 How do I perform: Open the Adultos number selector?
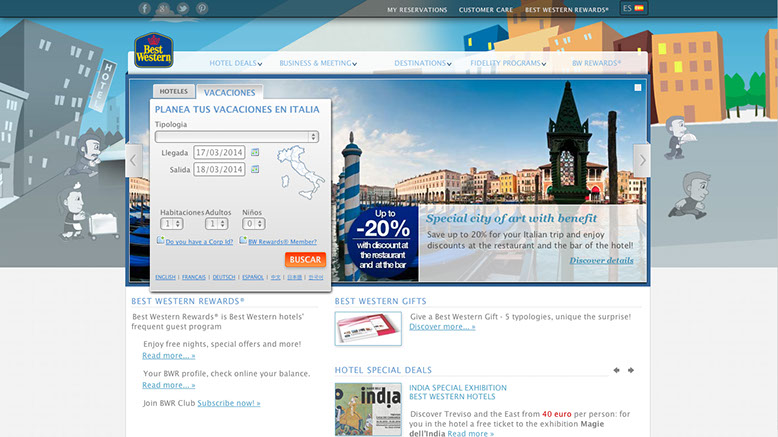pyautogui.click(x=216, y=224)
